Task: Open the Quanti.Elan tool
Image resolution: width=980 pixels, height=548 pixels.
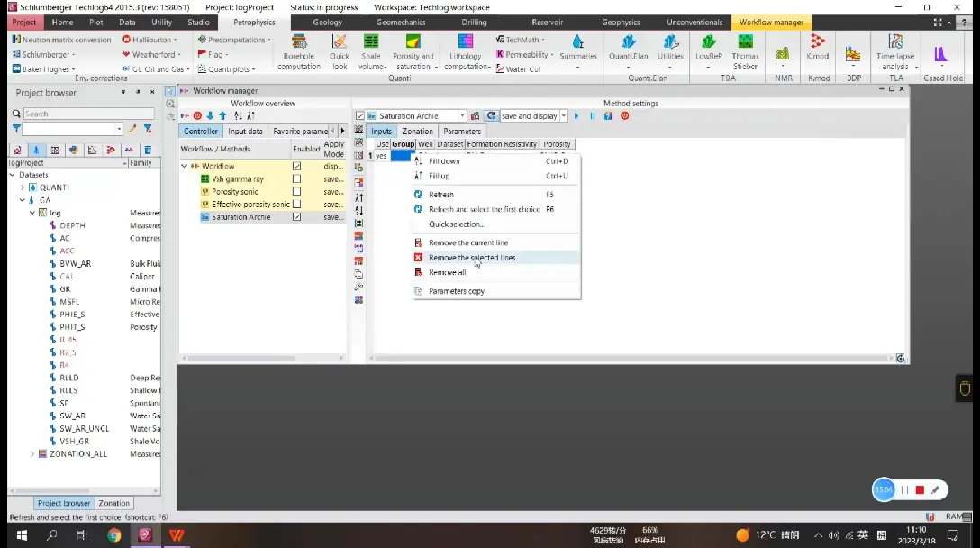Action: point(628,48)
